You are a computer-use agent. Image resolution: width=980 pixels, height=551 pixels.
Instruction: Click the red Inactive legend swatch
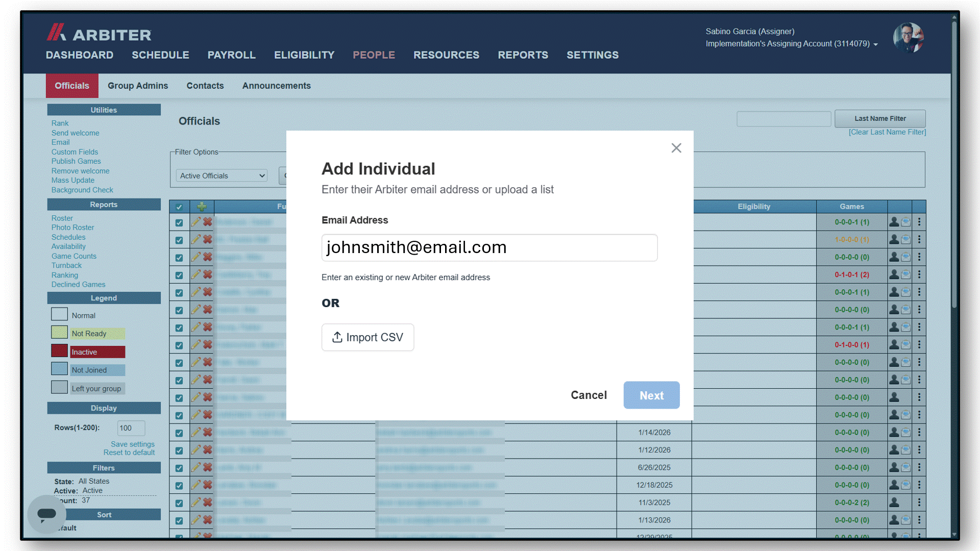tap(59, 351)
